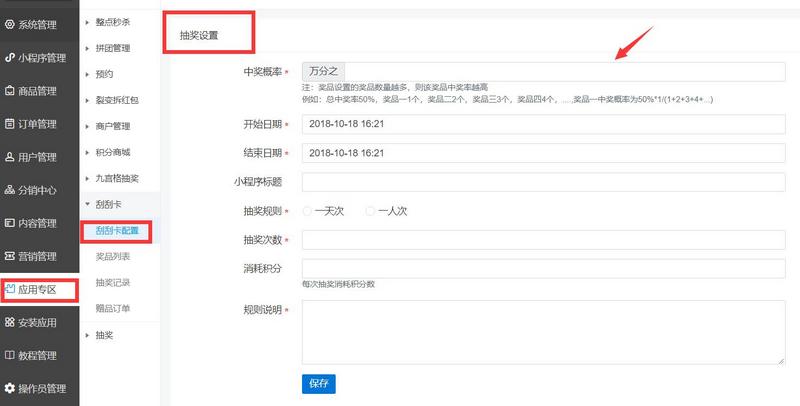Open 订单管理 via its sidebar icon
800x406 pixels.
(x=11, y=124)
